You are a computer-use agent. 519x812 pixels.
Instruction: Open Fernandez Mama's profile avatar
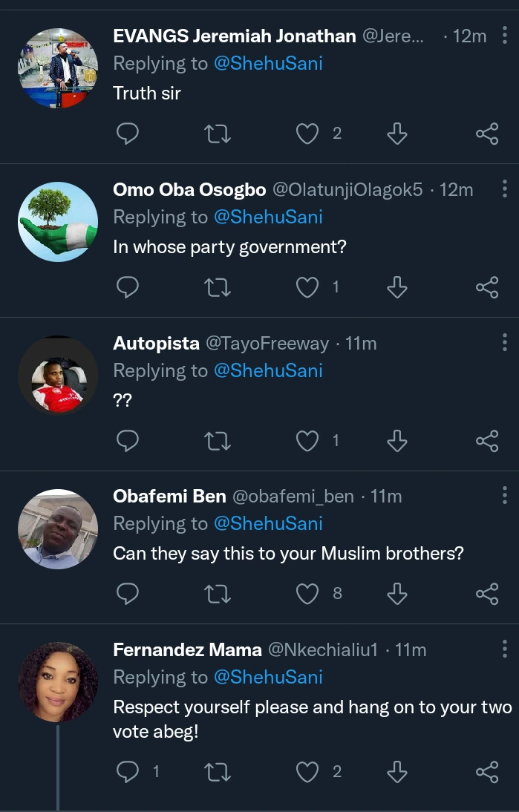tap(58, 682)
